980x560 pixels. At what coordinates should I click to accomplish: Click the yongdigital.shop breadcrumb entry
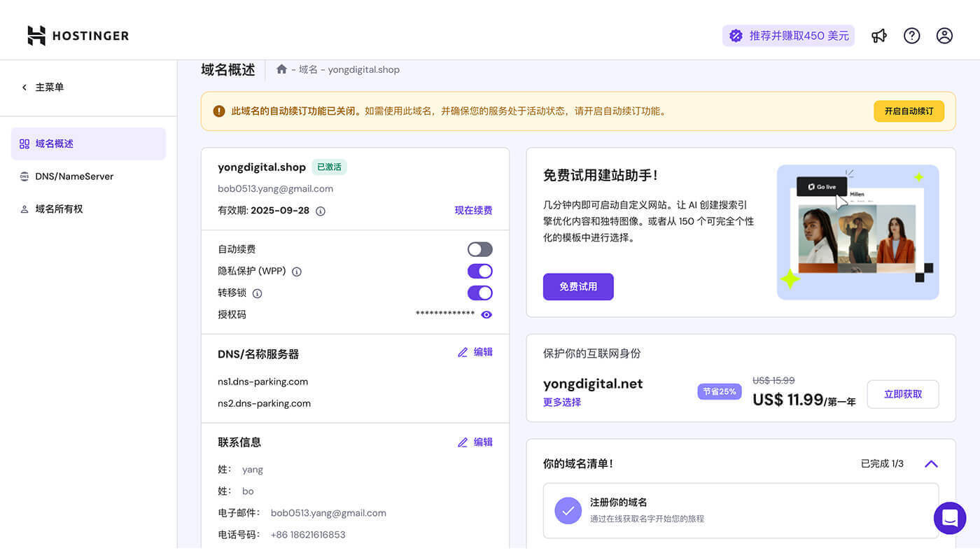pyautogui.click(x=364, y=69)
